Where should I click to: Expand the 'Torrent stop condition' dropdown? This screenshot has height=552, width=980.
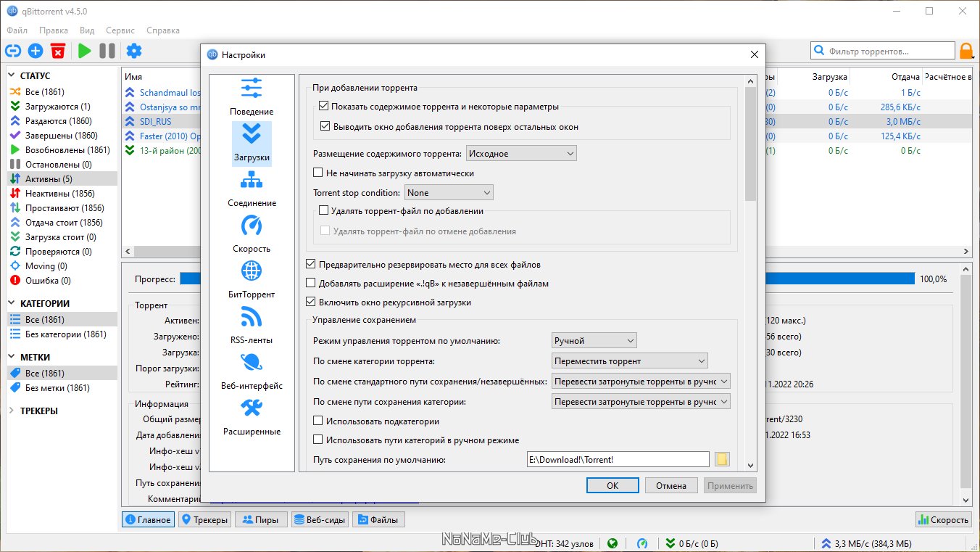coord(449,193)
